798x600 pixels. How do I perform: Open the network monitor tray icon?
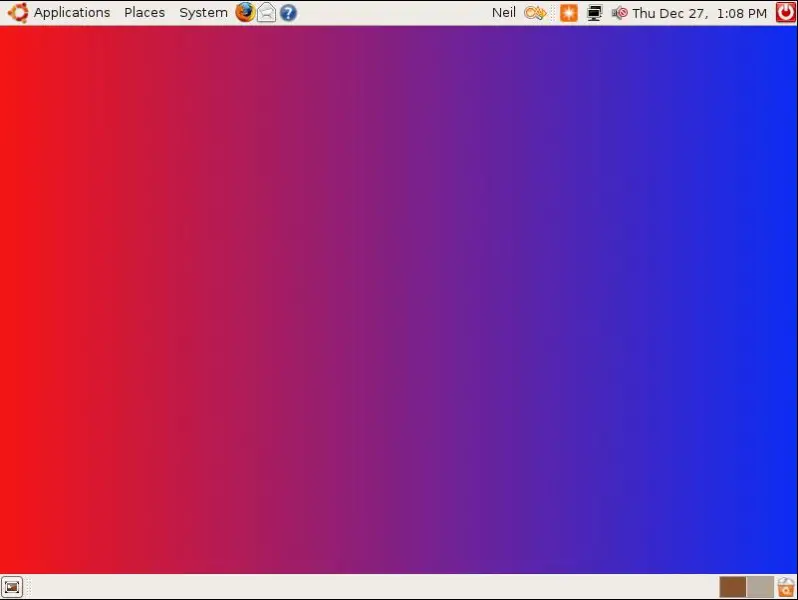tap(595, 13)
